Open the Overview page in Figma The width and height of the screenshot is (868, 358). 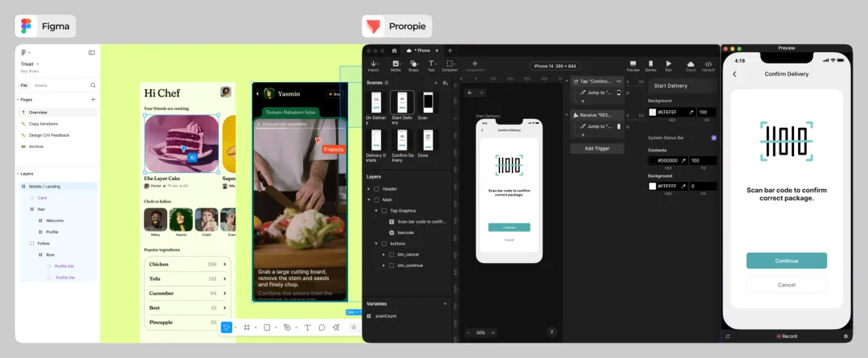coord(58,113)
